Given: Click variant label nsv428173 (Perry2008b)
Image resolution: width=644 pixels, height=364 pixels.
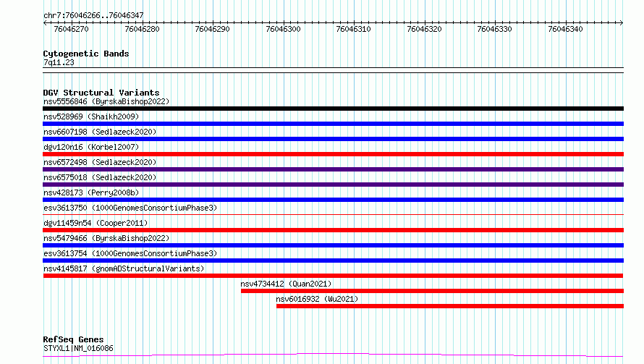Looking at the screenshot, I should pyautogui.click(x=91, y=192).
